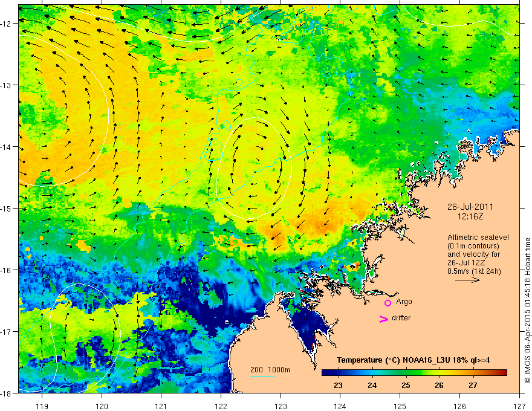Click the red end of temperature colorbar

tap(503, 373)
